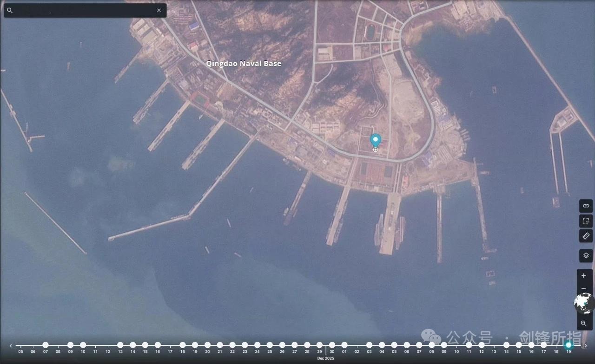This screenshot has width=595, height=364.
Task: Choose the 24 dot on the timeline
Action: click(x=257, y=345)
